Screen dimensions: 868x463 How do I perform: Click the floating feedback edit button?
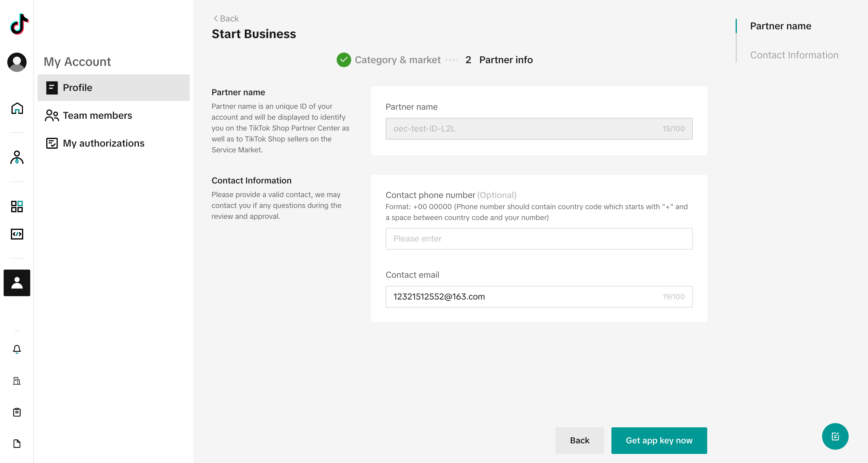[x=835, y=436]
